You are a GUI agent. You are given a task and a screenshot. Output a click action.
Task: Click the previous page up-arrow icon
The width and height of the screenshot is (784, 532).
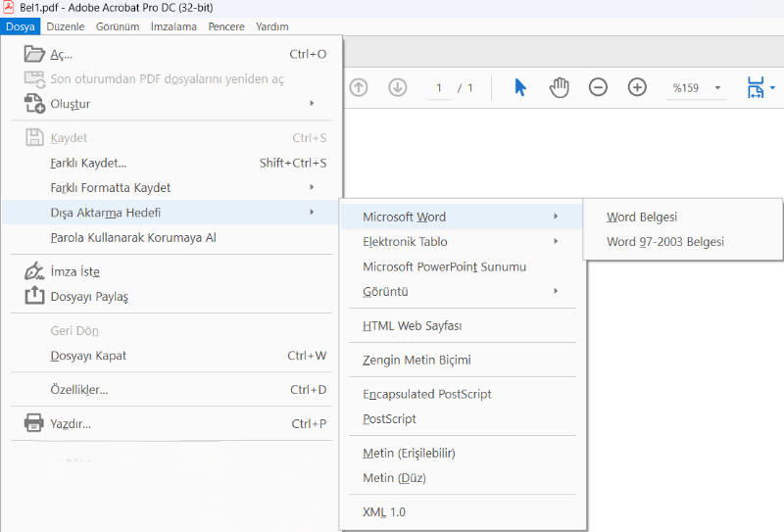click(x=359, y=87)
